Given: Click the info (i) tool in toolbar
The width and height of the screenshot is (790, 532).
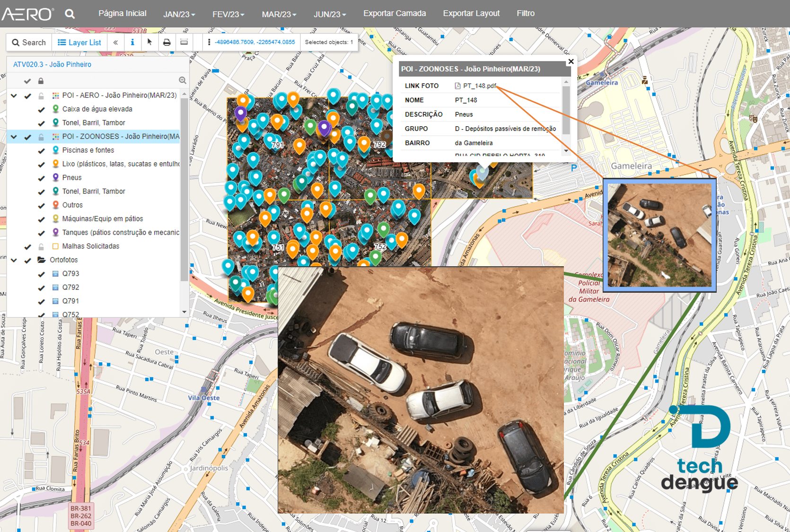Looking at the screenshot, I should [132, 42].
